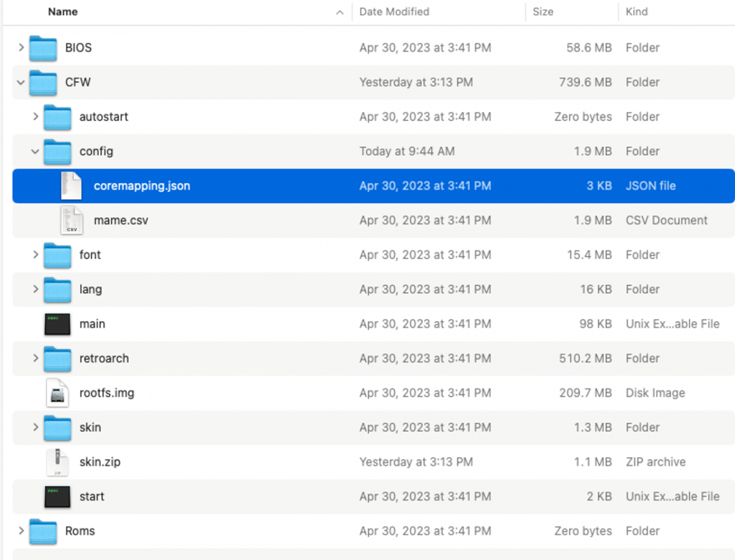Select the BIOS folder name
Screen dimensions: 735x560
coord(78,48)
